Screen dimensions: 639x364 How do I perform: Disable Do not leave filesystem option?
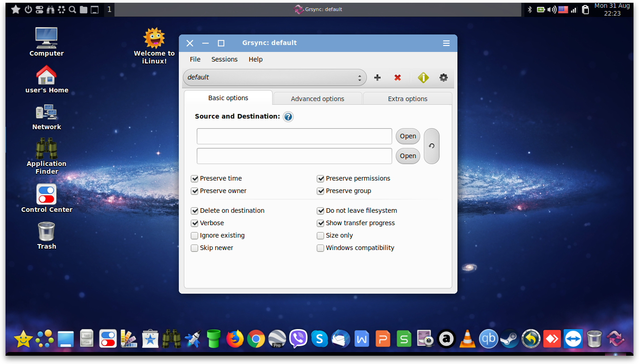pos(320,211)
